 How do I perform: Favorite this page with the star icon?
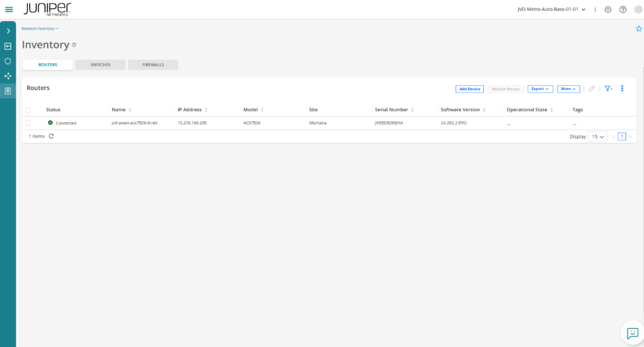click(638, 29)
